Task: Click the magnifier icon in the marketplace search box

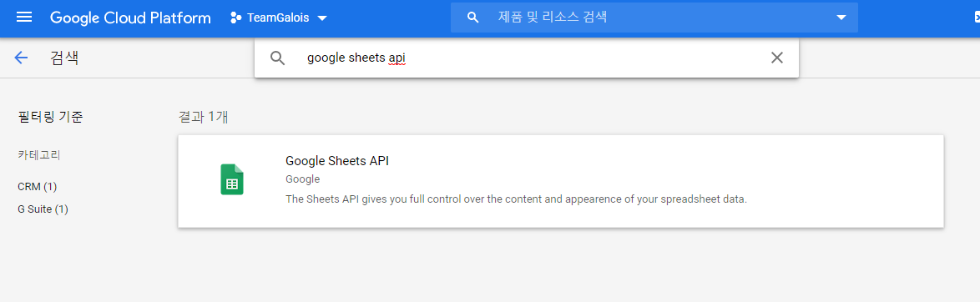Action: tap(277, 58)
